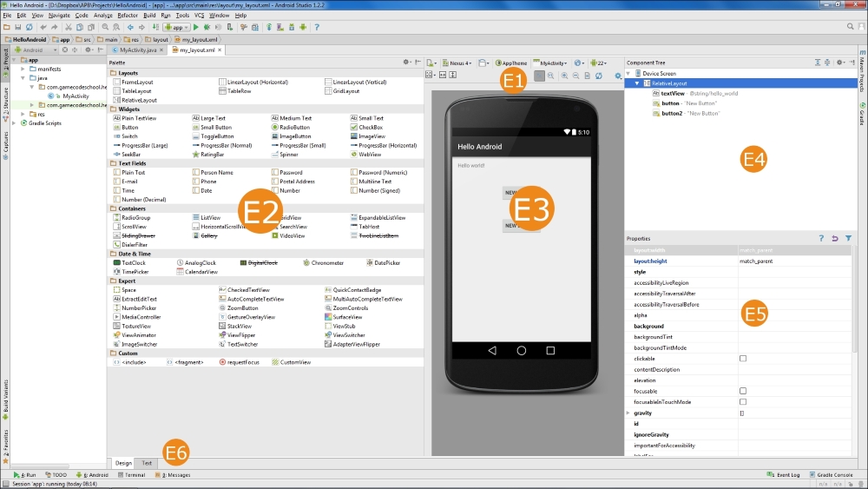Tick the focusableInTouchMode checkbox

pyautogui.click(x=743, y=402)
